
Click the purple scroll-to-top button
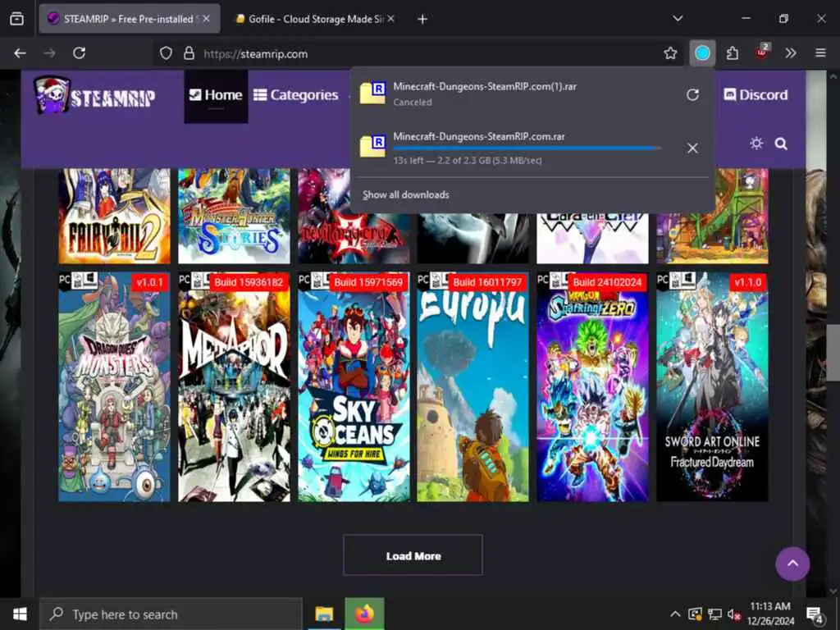pos(792,564)
